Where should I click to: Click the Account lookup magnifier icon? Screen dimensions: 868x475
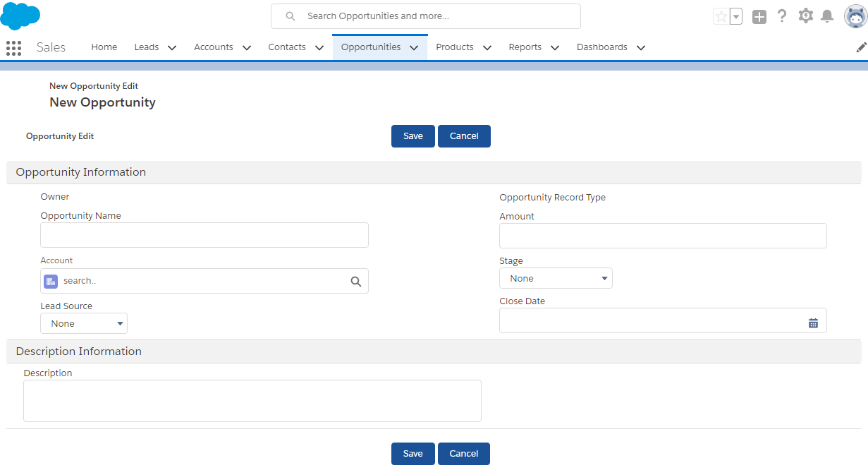356,282
